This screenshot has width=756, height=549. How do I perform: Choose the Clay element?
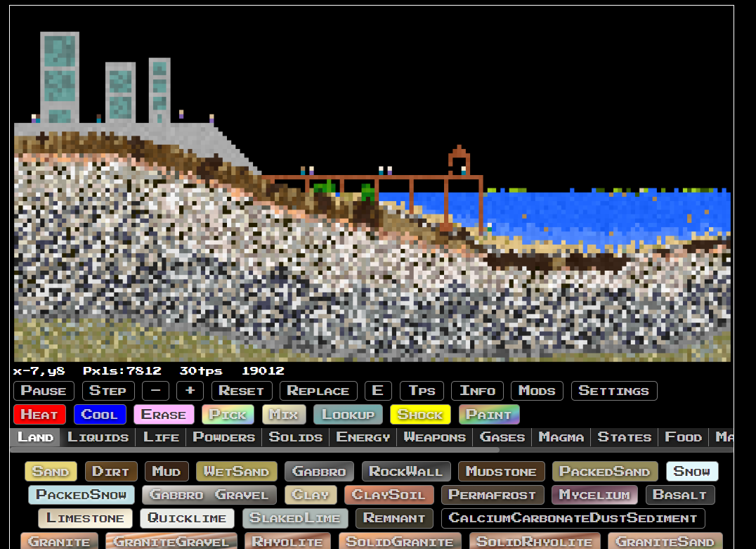(x=311, y=495)
